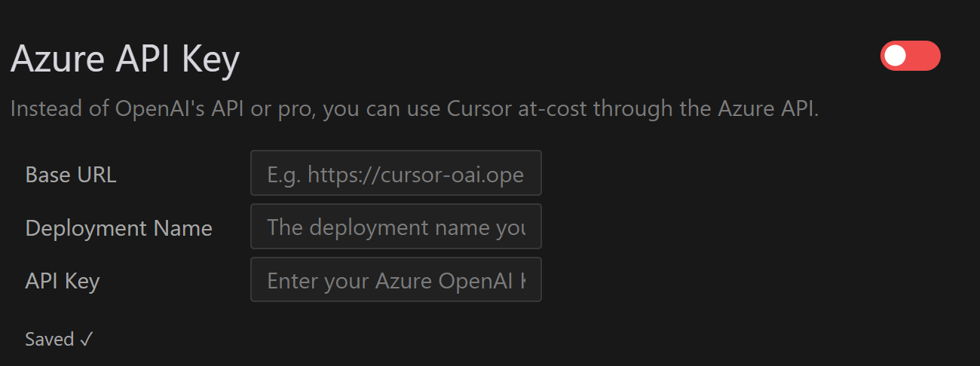Click the "API Key" field label
Screen dimensions: 980x366
tap(63, 281)
